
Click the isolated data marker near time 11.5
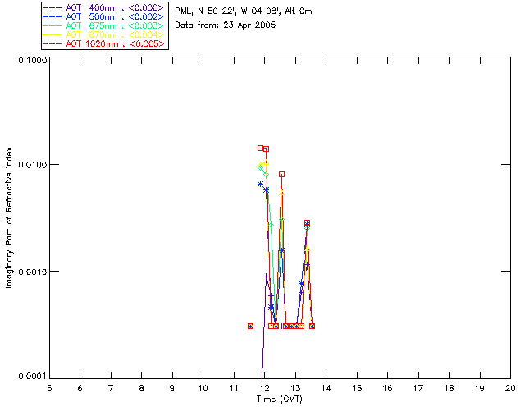pyautogui.click(x=250, y=326)
